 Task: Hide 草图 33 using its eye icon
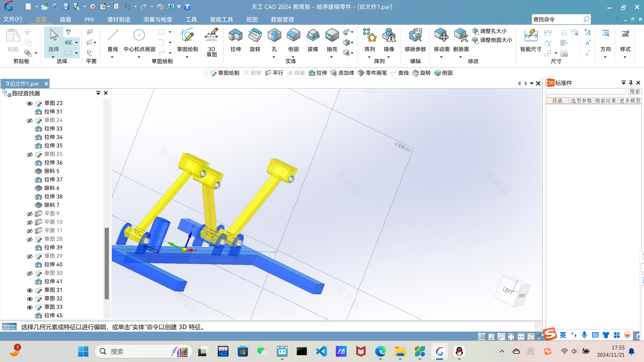click(30, 307)
